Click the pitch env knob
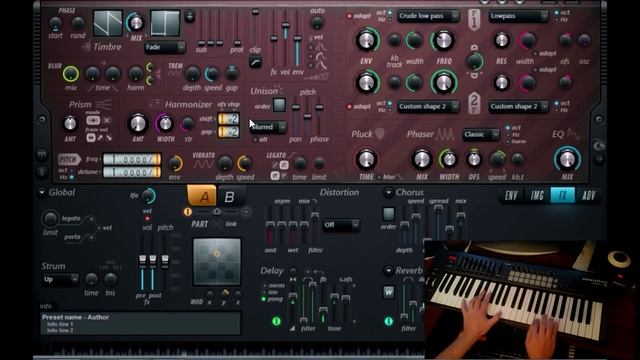This screenshot has height=360, width=640. (175, 163)
